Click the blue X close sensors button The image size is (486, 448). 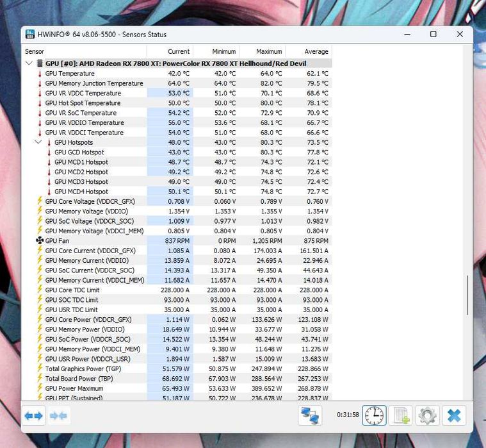[454, 415]
